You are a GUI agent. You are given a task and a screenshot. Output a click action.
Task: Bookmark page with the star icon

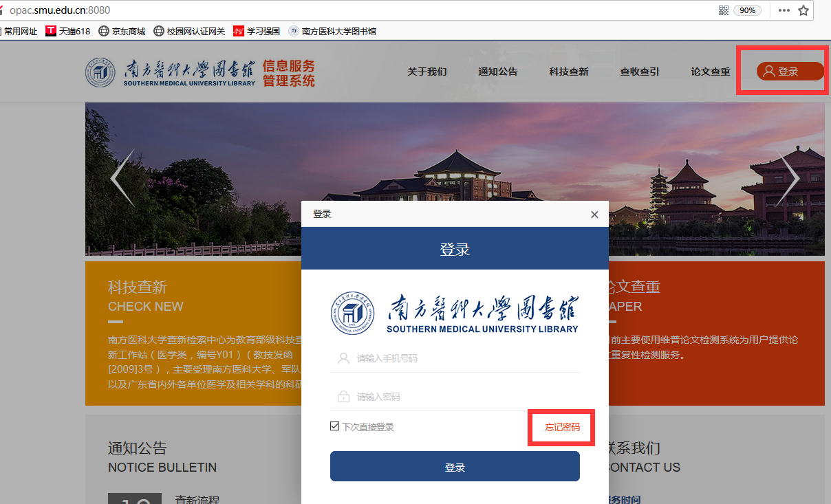[803, 10]
